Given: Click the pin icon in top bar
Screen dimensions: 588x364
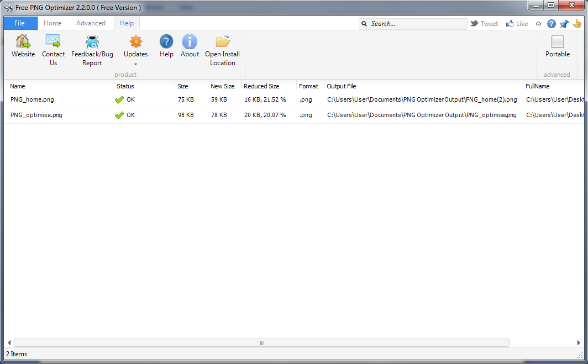Looking at the screenshot, I should [564, 24].
